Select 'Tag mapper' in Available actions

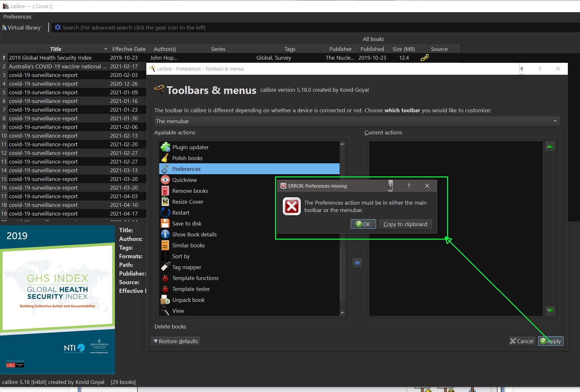(249, 267)
